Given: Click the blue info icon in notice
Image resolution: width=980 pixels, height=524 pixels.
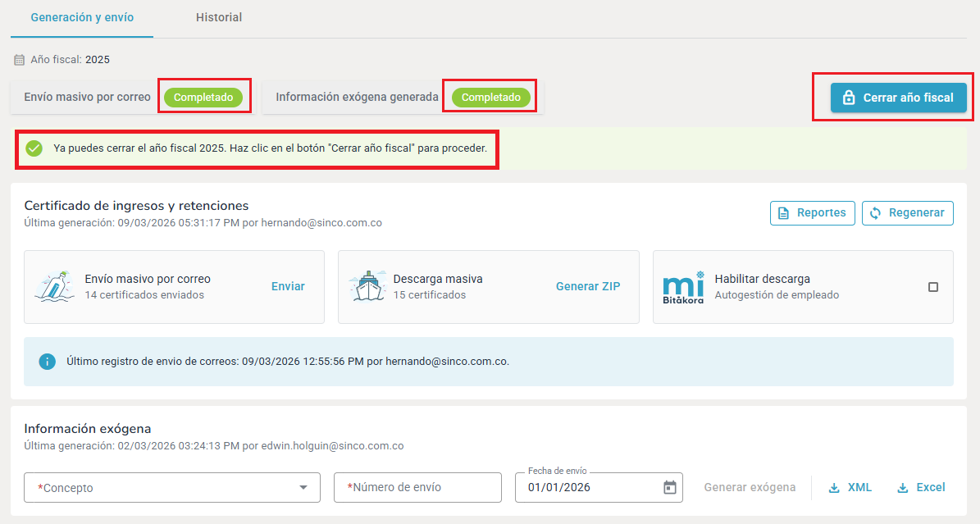Looking at the screenshot, I should pos(48,362).
